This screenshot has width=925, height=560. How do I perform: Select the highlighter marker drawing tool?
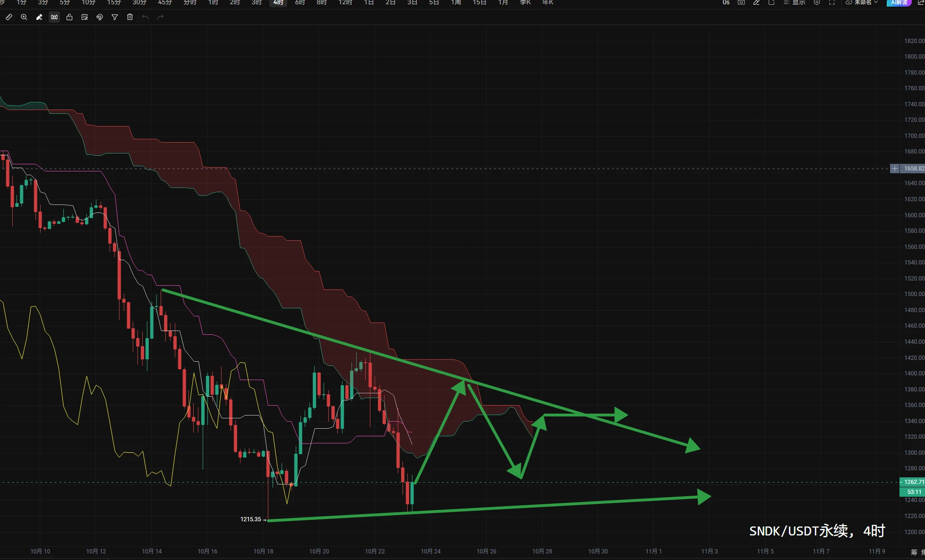39,17
